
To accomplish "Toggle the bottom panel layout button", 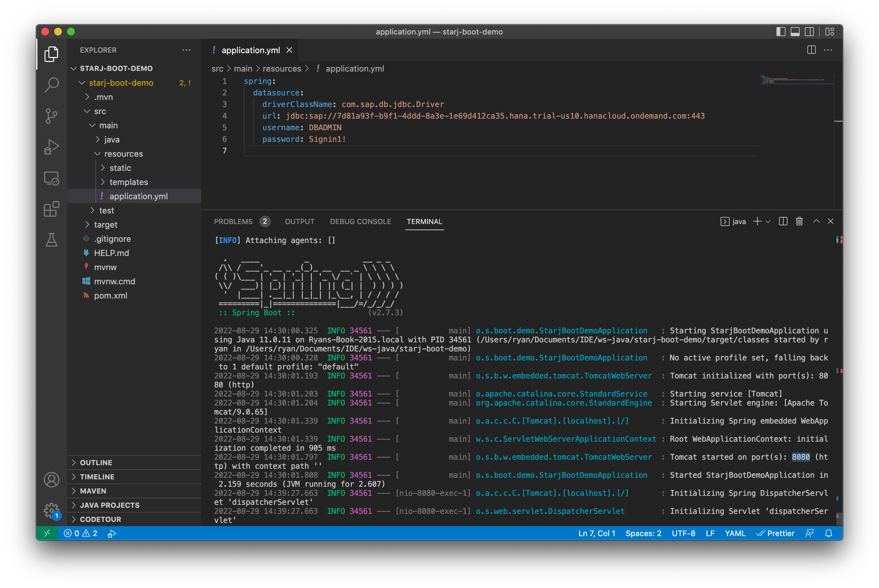I will [795, 32].
